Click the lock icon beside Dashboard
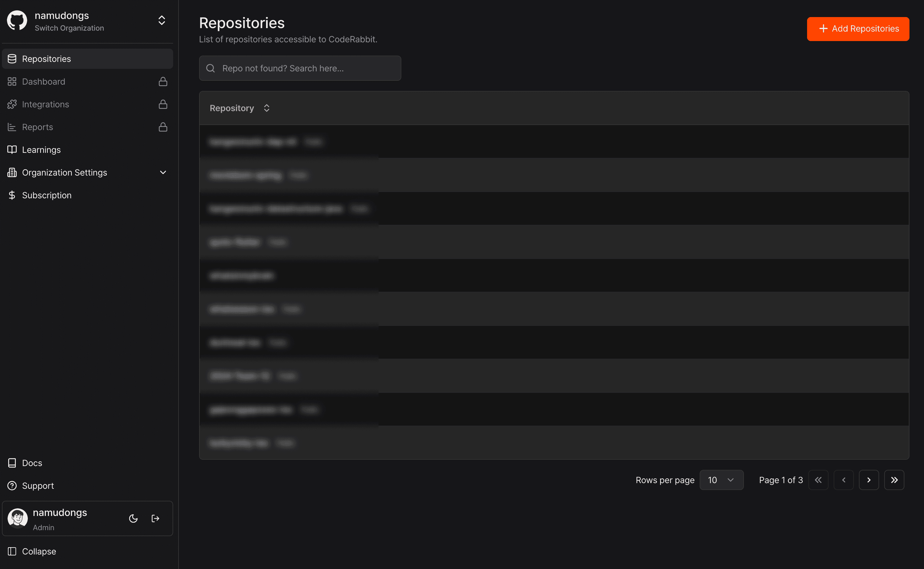This screenshot has height=569, width=924. point(163,82)
